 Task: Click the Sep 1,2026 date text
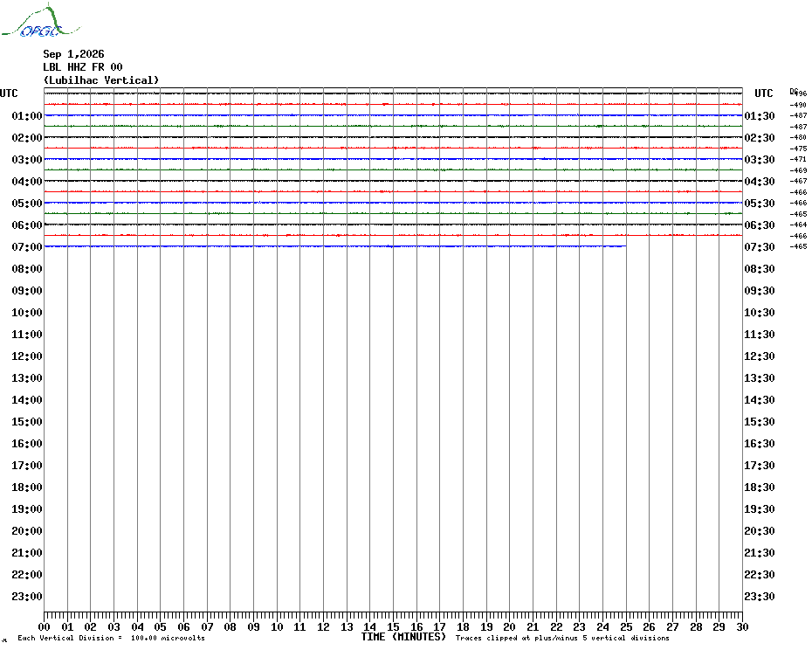[x=73, y=54]
